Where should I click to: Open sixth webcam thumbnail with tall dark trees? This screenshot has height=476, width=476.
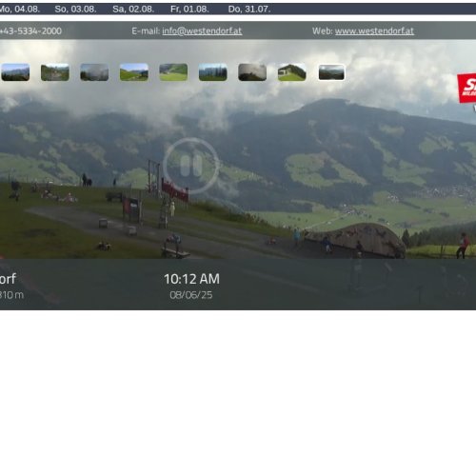pyautogui.click(x=213, y=72)
